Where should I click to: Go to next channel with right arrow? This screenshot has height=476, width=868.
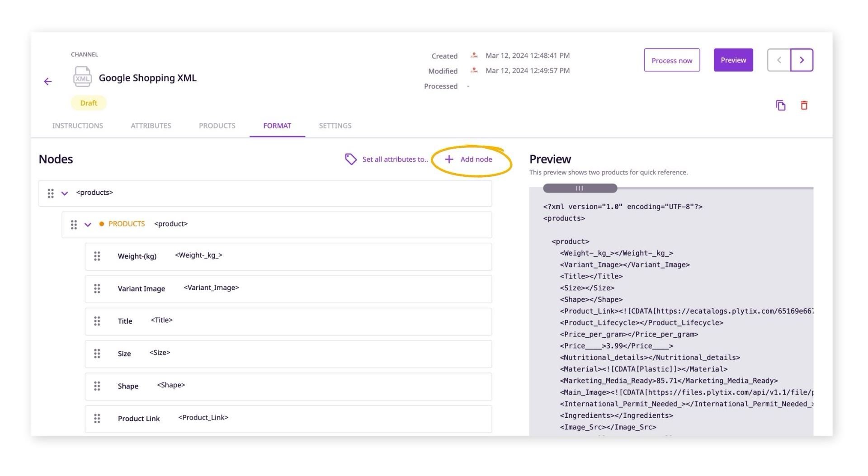tap(802, 60)
